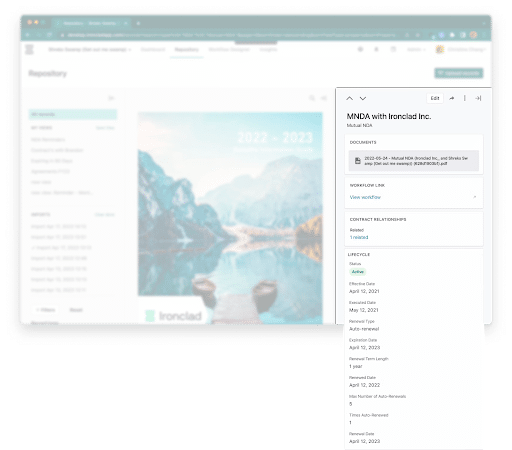Open the Admin dropdown in the header

[x=416, y=50]
